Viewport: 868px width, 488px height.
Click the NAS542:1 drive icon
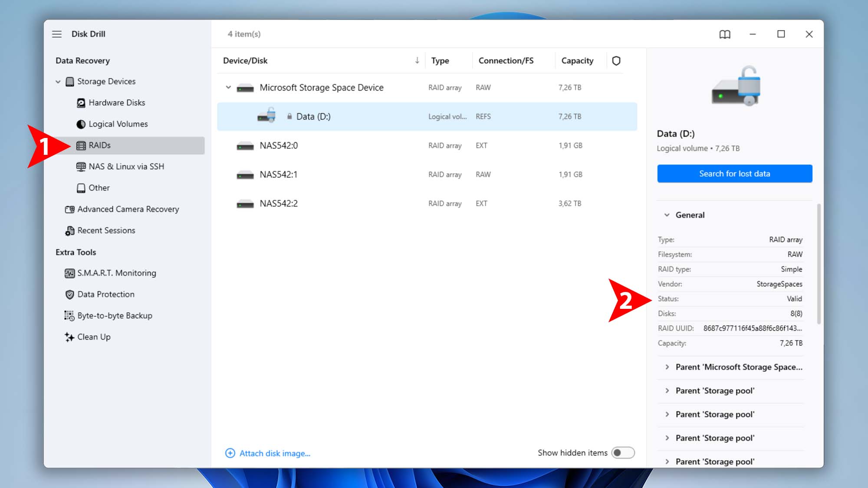[x=245, y=175]
